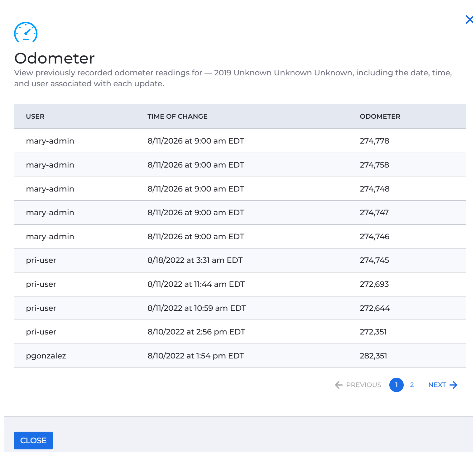
Task: Click the 274,746 odometer value
Action: (374, 237)
